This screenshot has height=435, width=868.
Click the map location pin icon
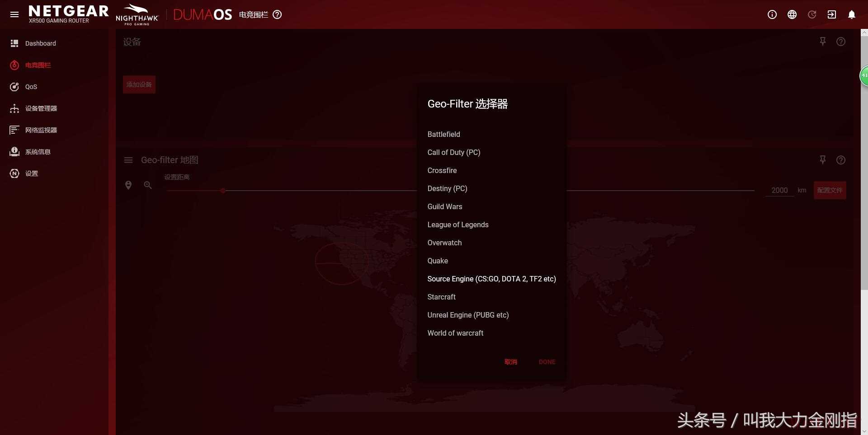(x=128, y=185)
